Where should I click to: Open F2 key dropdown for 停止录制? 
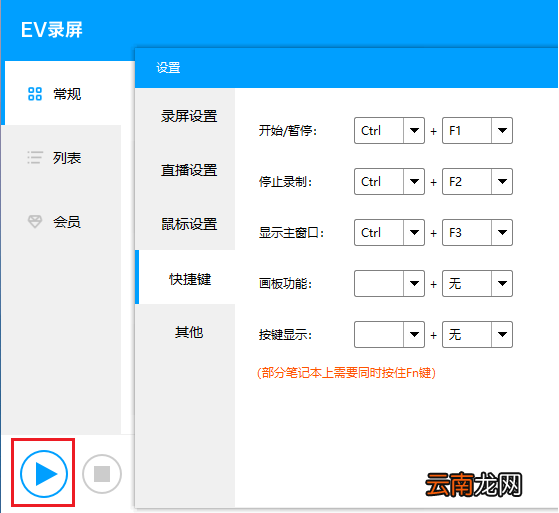click(x=477, y=181)
